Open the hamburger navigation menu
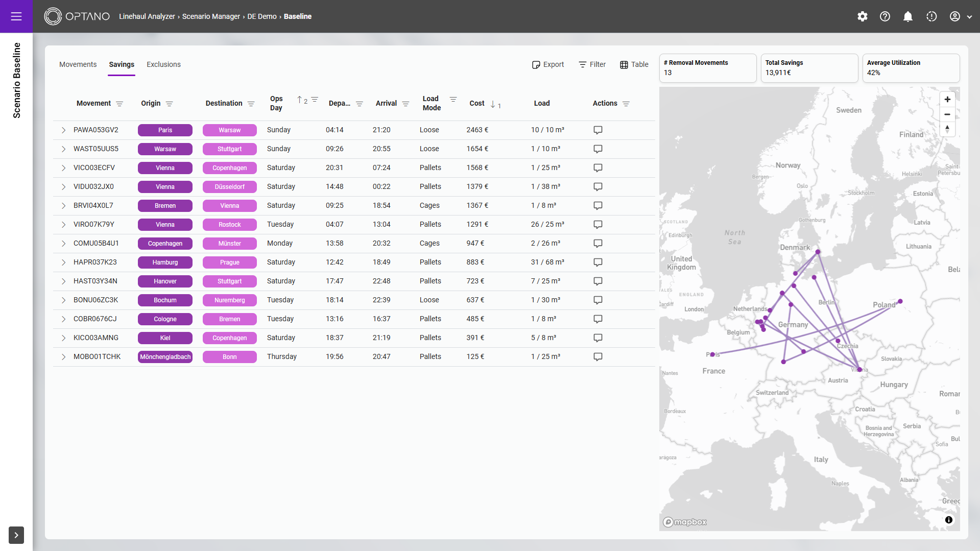The width and height of the screenshot is (980, 551). click(16, 16)
